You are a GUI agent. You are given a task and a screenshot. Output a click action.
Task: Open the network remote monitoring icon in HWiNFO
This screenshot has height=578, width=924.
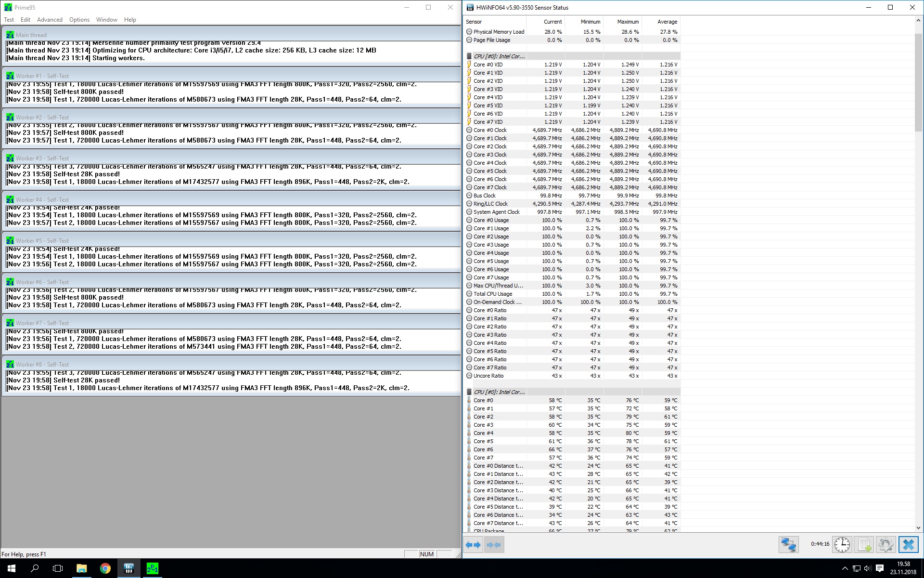[x=789, y=545]
